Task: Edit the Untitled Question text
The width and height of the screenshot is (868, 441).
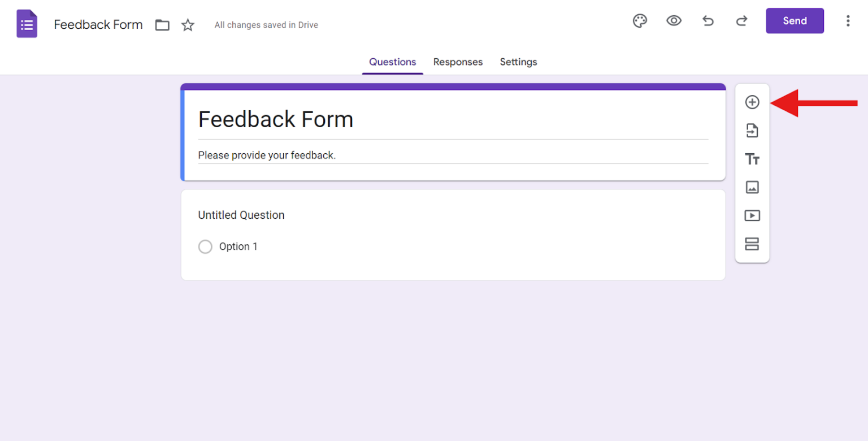Action: point(241,215)
